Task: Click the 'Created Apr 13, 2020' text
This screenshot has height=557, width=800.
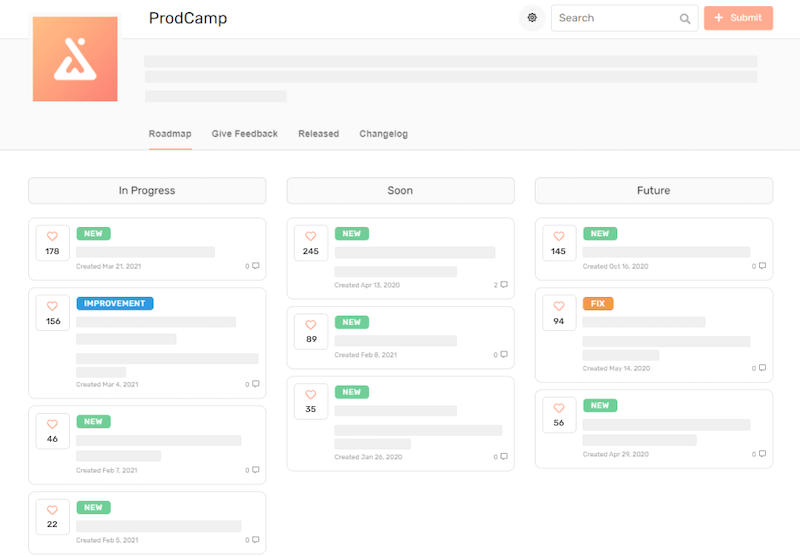Action: pyautogui.click(x=367, y=285)
